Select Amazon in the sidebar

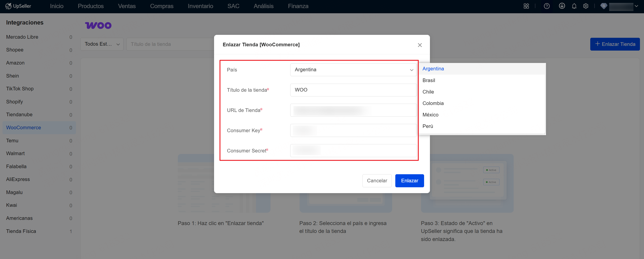point(39,63)
